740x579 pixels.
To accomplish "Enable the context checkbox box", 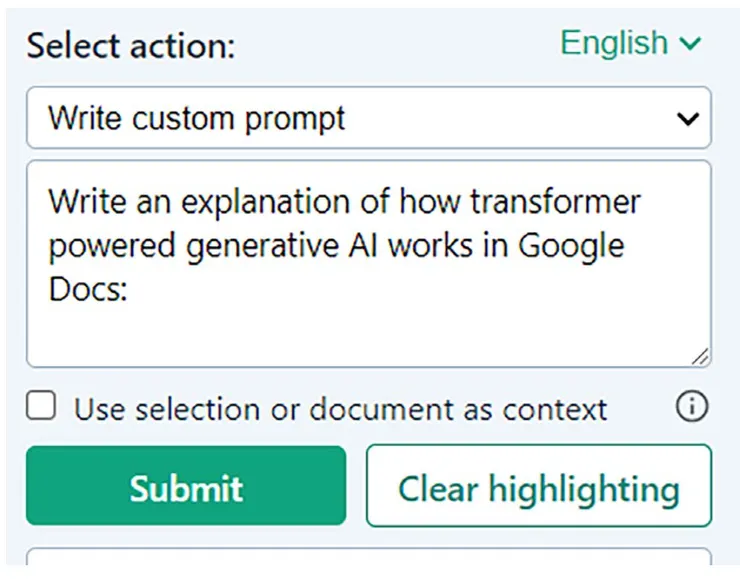I will coord(41,407).
